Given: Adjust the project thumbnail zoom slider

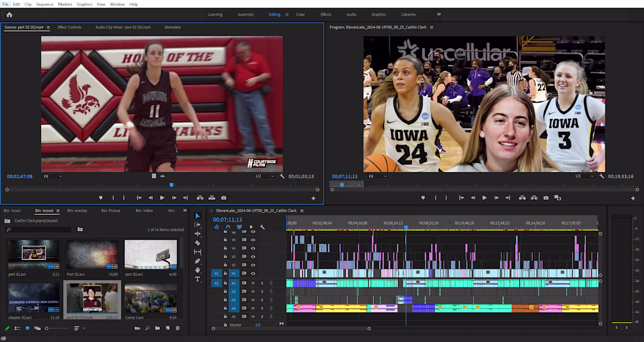Looking at the screenshot, I should coord(57,328).
